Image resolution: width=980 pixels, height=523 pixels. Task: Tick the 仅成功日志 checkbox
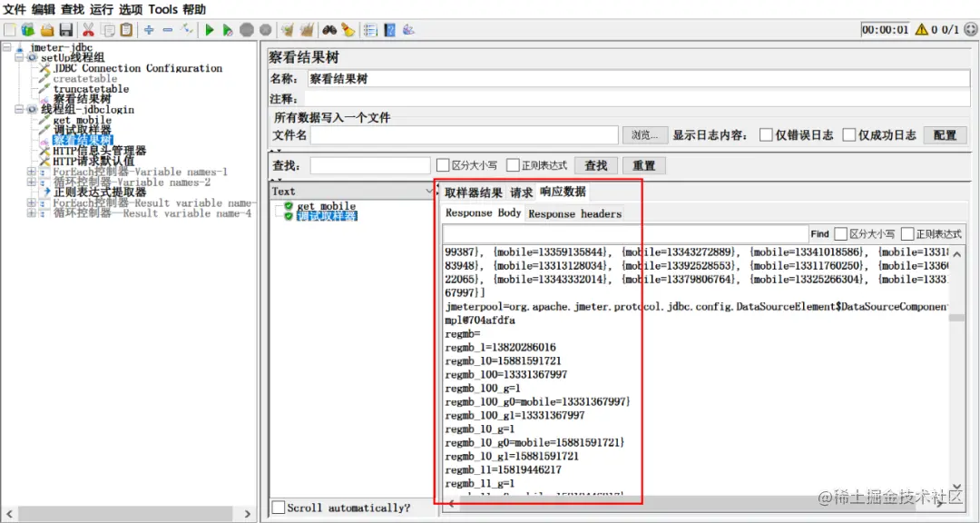[x=848, y=135]
